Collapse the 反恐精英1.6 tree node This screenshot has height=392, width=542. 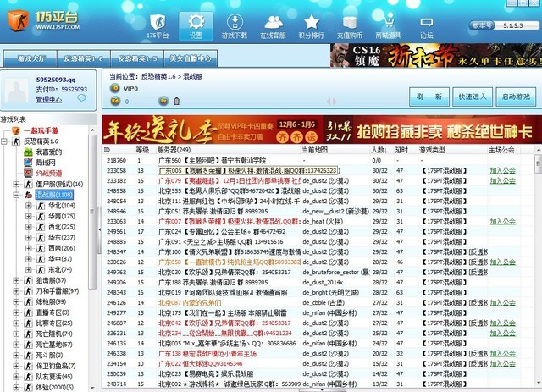click(4, 141)
